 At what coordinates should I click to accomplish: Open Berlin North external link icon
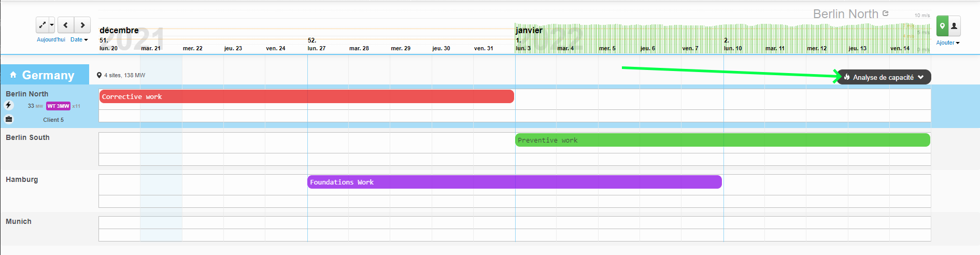pos(886,13)
